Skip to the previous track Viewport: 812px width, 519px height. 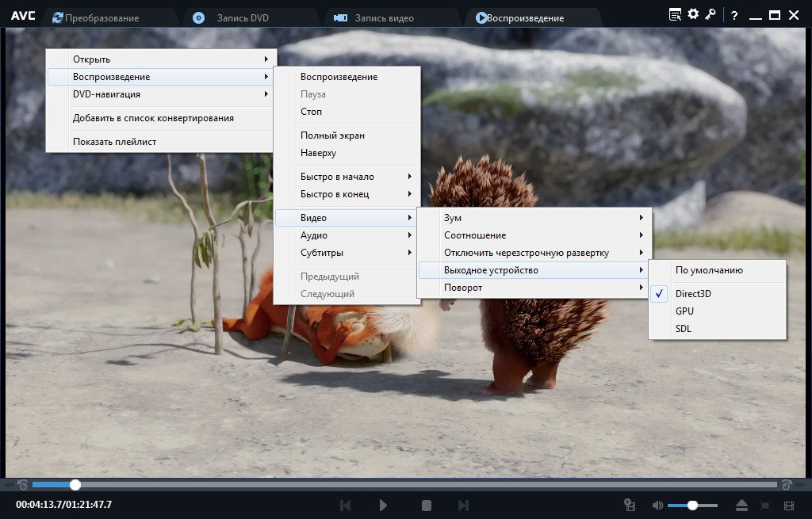[346, 505]
